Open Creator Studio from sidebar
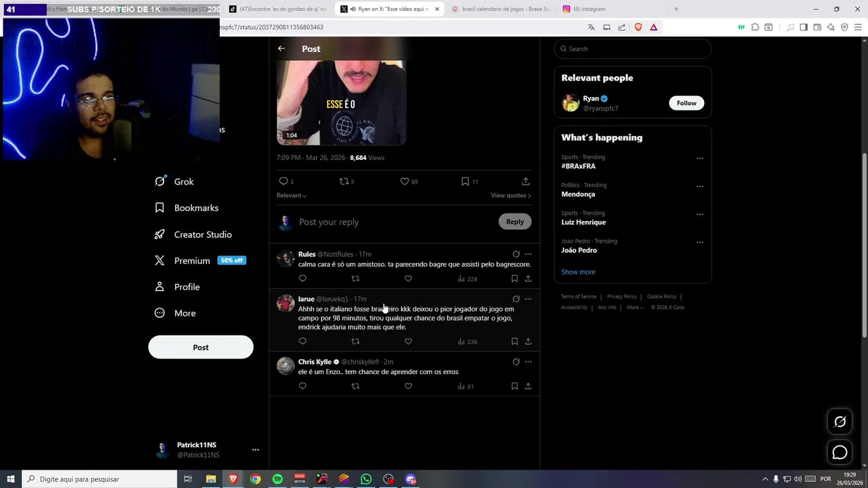Image resolution: width=868 pixels, height=488 pixels. pyautogui.click(x=193, y=235)
